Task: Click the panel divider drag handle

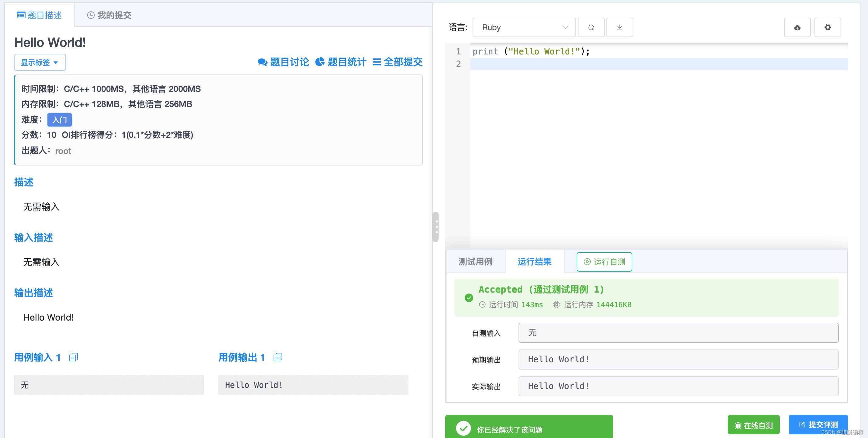Action: tap(436, 227)
